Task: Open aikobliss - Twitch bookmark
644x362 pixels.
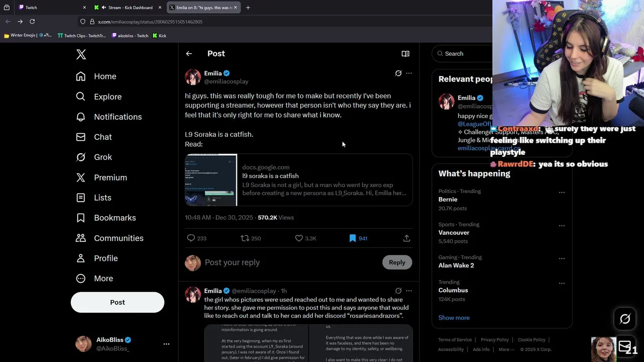Action: point(130,36)
